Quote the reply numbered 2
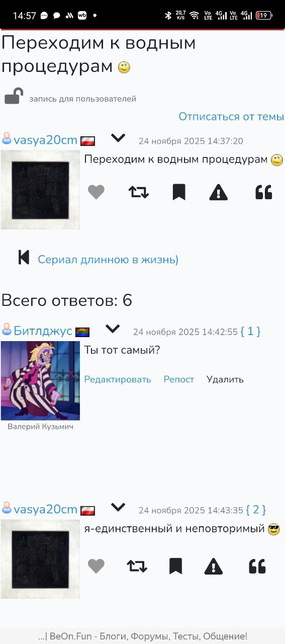Viewport: 285px width, 644px height. click(x=257, y=567)
